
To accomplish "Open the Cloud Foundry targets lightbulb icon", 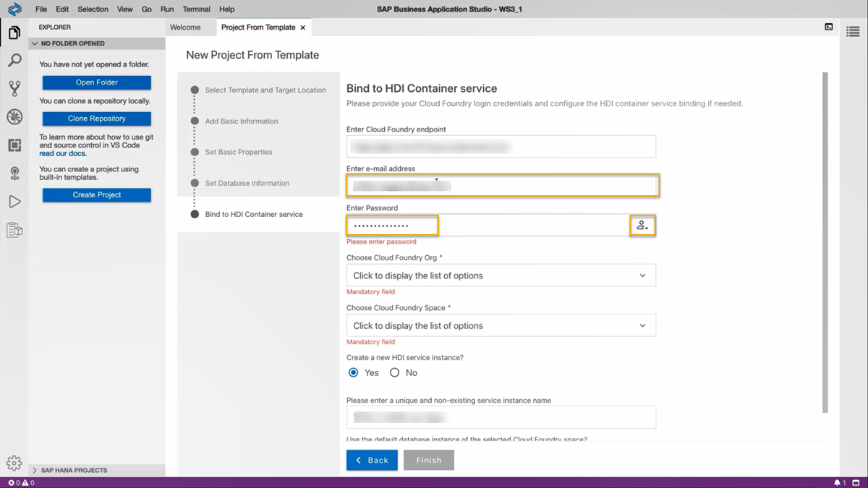I will [14, 174].
